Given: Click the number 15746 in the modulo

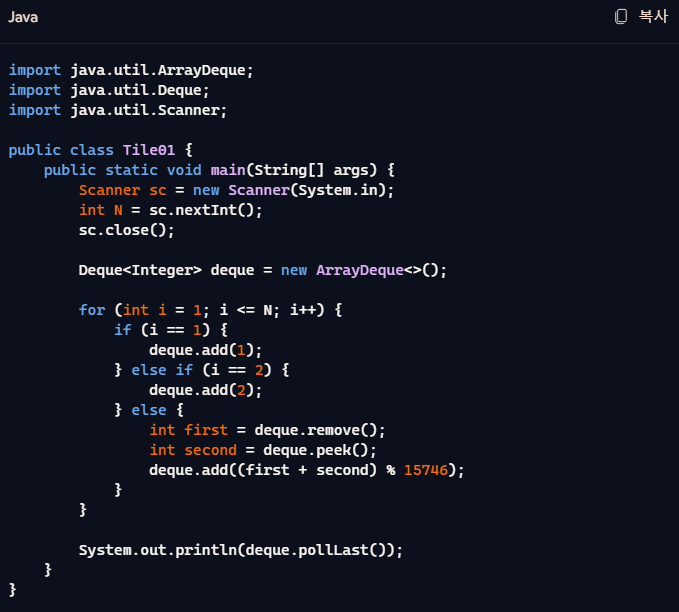Looking at the screenshot, I should [x=426, y=470].
